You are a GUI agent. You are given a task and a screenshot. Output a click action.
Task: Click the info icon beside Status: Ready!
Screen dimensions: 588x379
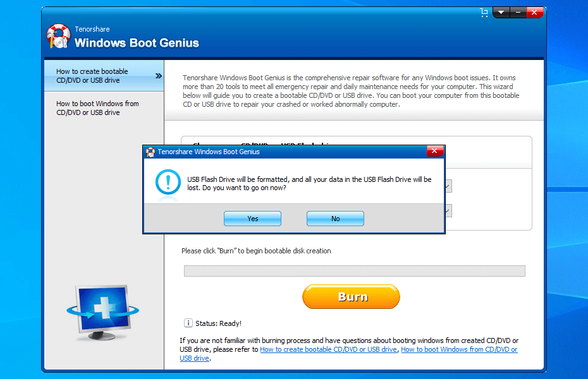click(188, 323)
